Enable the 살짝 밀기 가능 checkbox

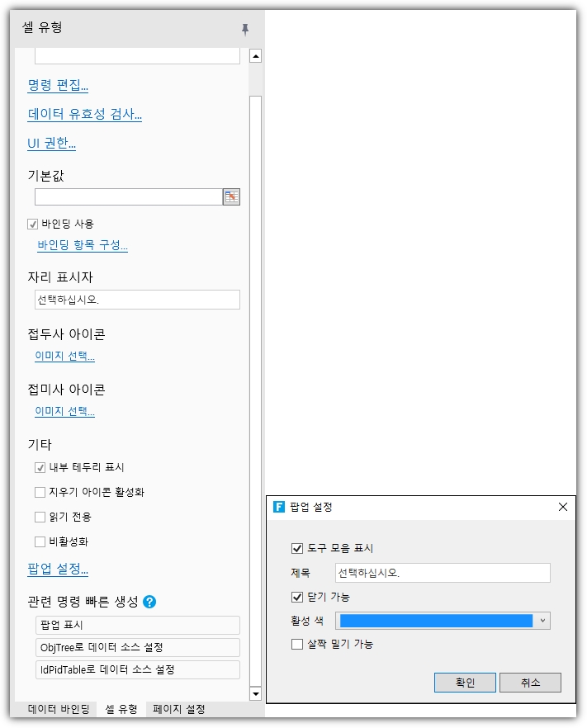[x=297, y=644]
